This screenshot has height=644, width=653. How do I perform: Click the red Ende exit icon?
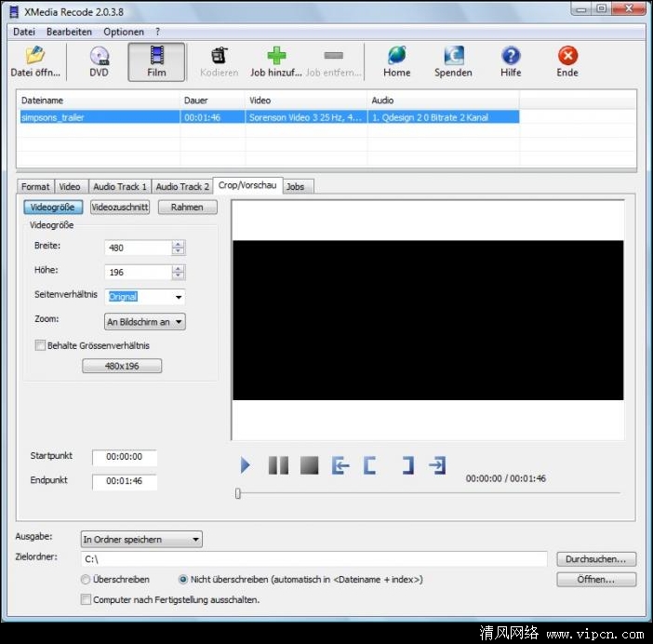(567, 56)
